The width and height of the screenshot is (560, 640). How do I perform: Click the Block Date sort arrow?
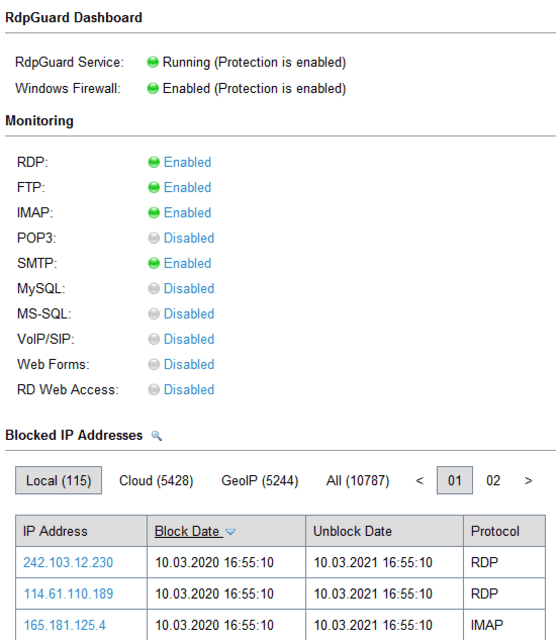[231, 532]
